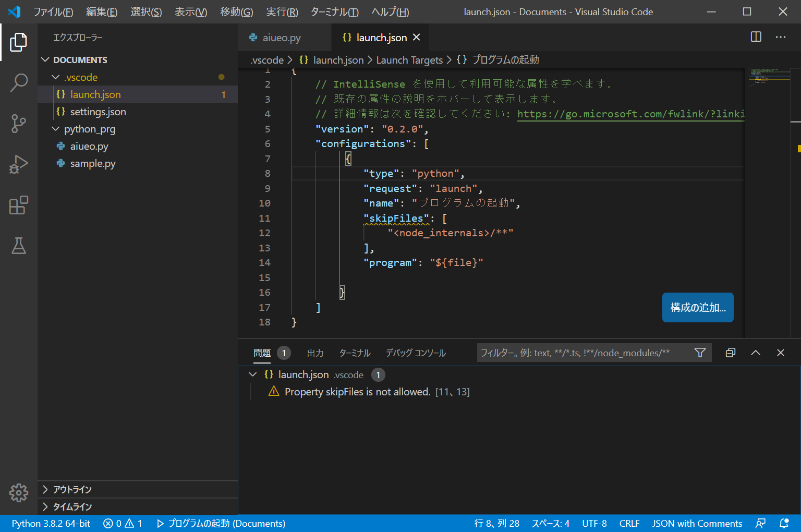Open the Testing view flask icon

click(x=19, y=246)
